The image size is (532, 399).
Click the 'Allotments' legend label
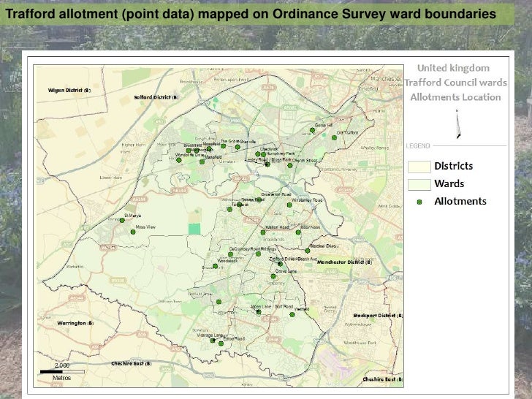[460, 201]
